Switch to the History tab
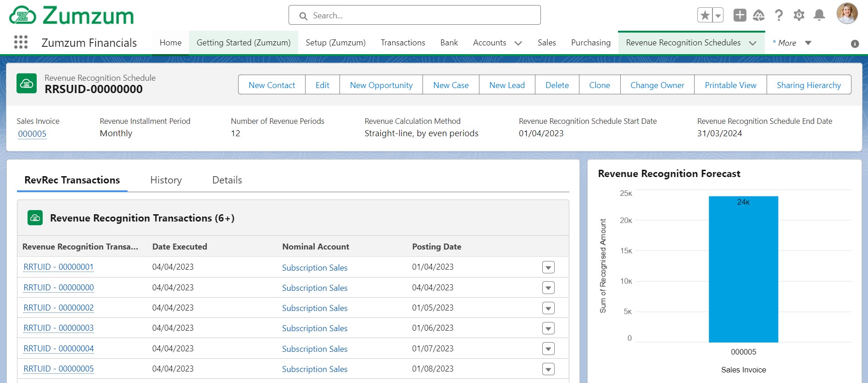Viewport: 868px width, 383px height. pos(166,180)
